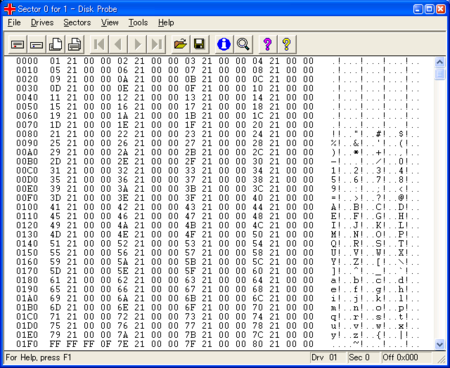Select offset label 0000

point(27,61)
